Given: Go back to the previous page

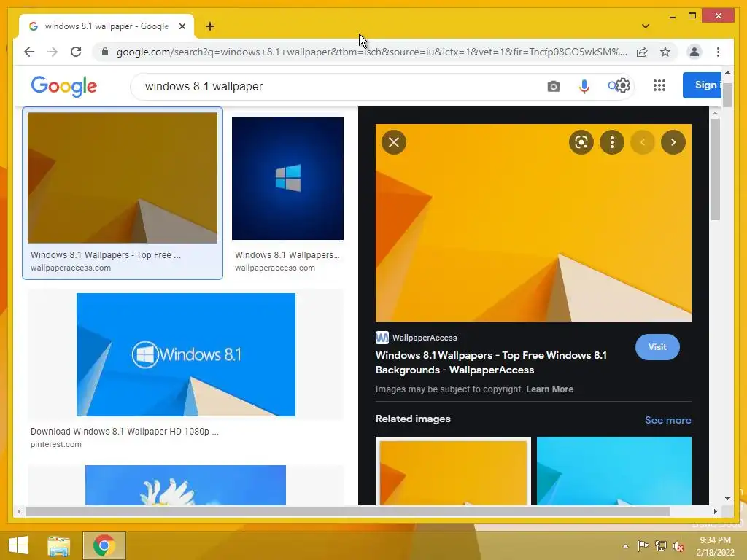Looking at the screenshot, I should [29, 52].
